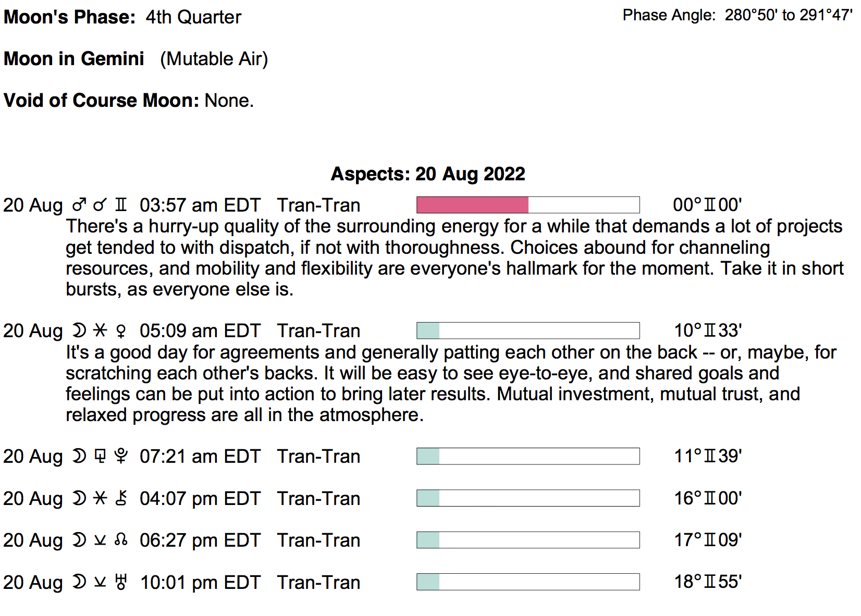The height and width of the screenshot is (616, 861).
Task: Click the Pluto glyph in the 07:21 am aspect
Action: [x=121, y=457]
